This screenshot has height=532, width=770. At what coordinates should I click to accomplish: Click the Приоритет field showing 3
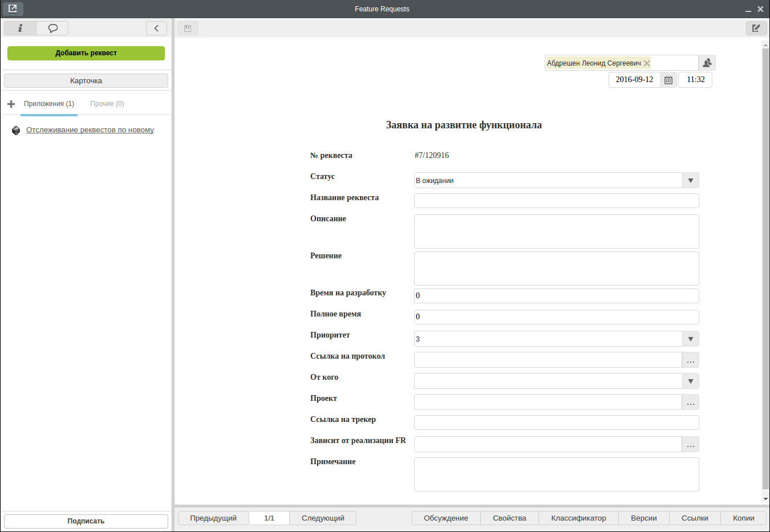point(548,339)
